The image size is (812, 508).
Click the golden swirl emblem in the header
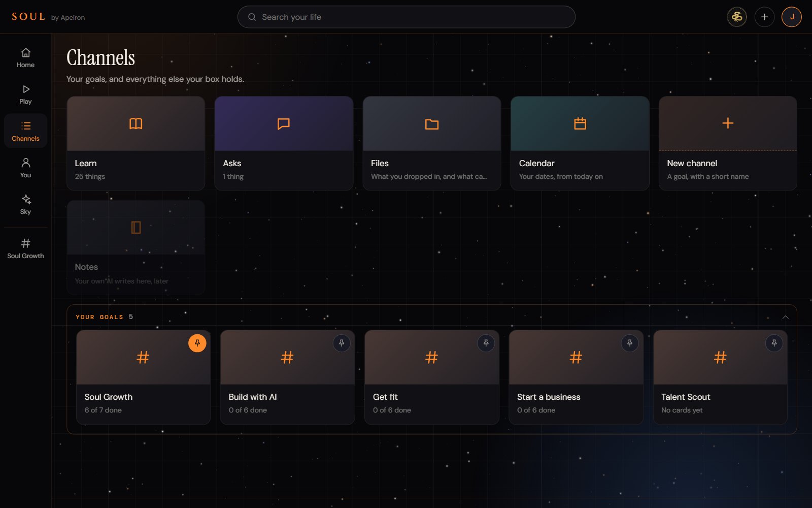(737, 17)
